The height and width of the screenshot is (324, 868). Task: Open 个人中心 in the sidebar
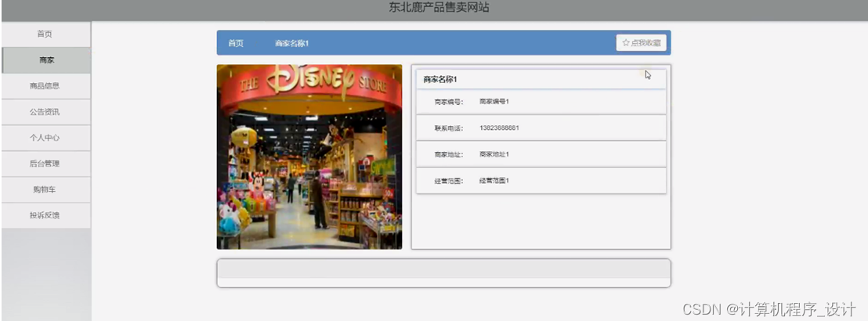coord(45,139)
